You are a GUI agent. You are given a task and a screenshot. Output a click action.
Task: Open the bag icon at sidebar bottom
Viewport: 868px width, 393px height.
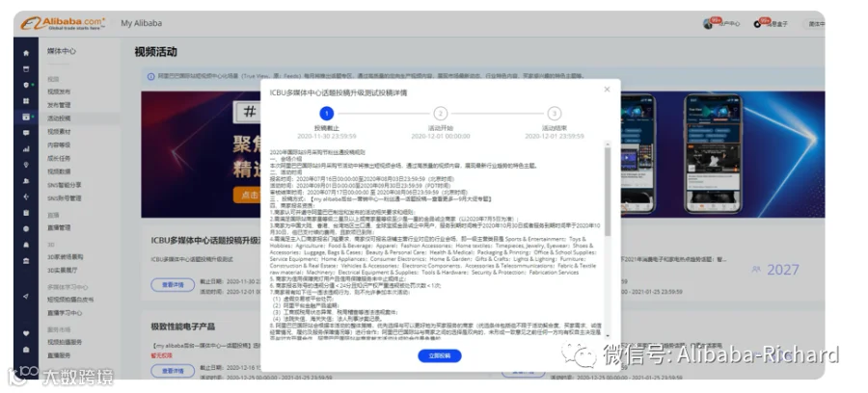[26, 350]
